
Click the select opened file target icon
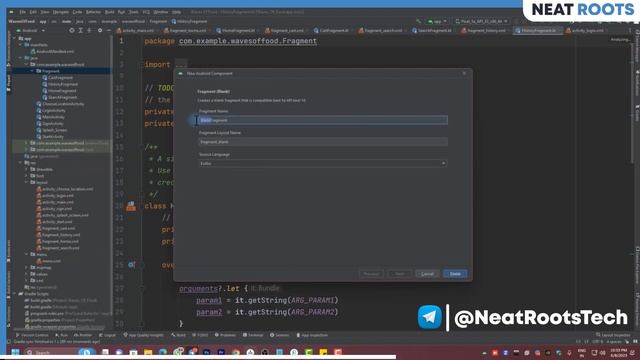(71, 31)
